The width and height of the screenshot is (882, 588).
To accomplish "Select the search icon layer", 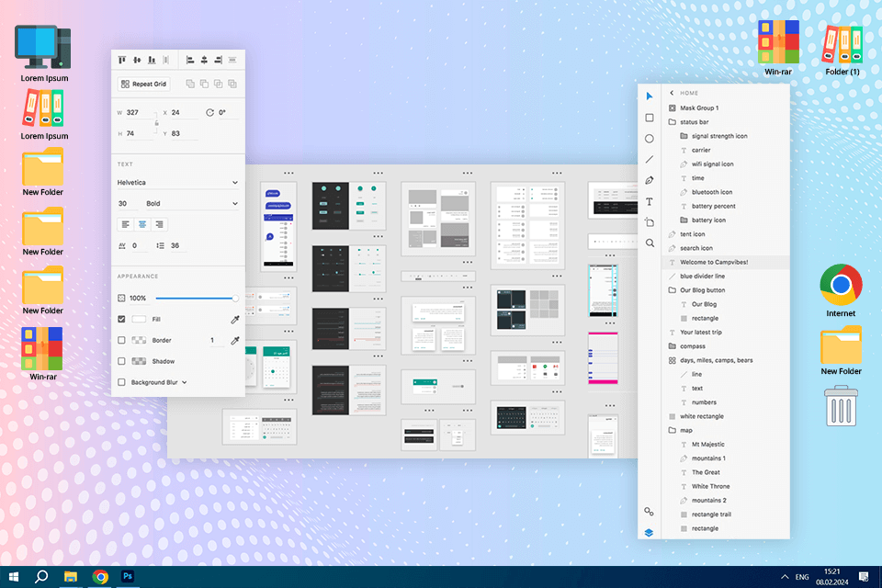I will (x=726, y=248).
